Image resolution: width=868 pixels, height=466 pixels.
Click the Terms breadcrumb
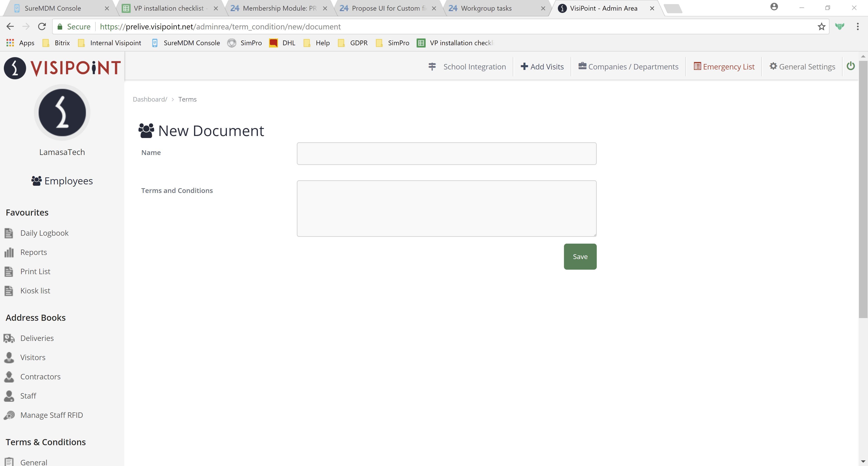(187, 100)
